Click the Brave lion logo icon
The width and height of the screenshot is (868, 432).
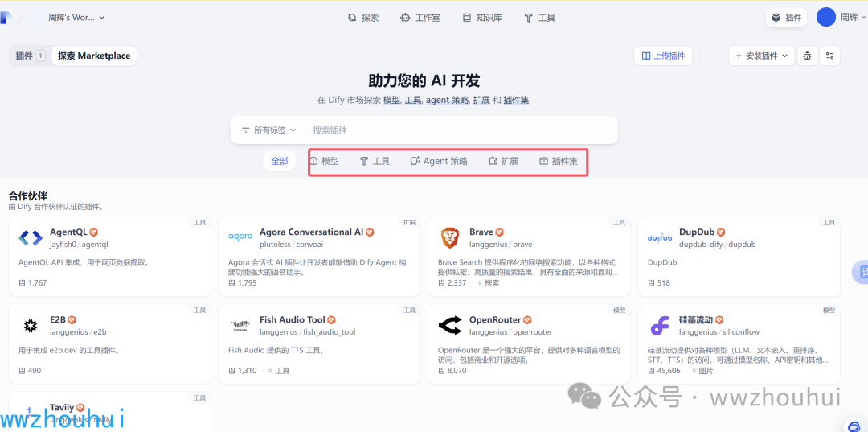[x=450, y=237]
